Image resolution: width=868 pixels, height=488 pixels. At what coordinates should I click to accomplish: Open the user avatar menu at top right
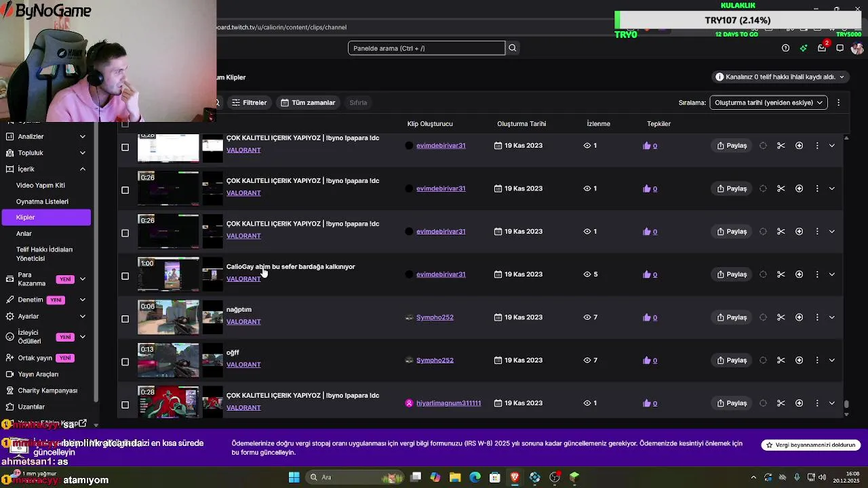coord(857,48)
